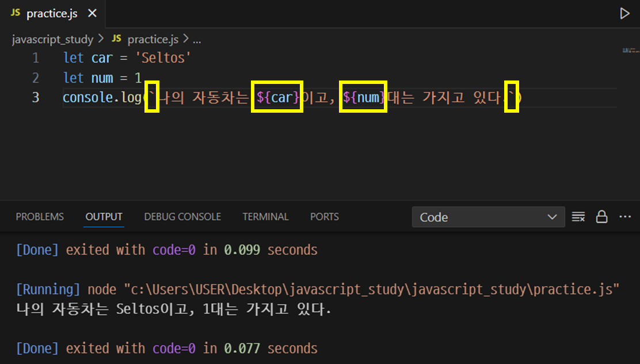Click the [Running] node command output line
This screenshot has height=364, width=640.
pos(318,289)
